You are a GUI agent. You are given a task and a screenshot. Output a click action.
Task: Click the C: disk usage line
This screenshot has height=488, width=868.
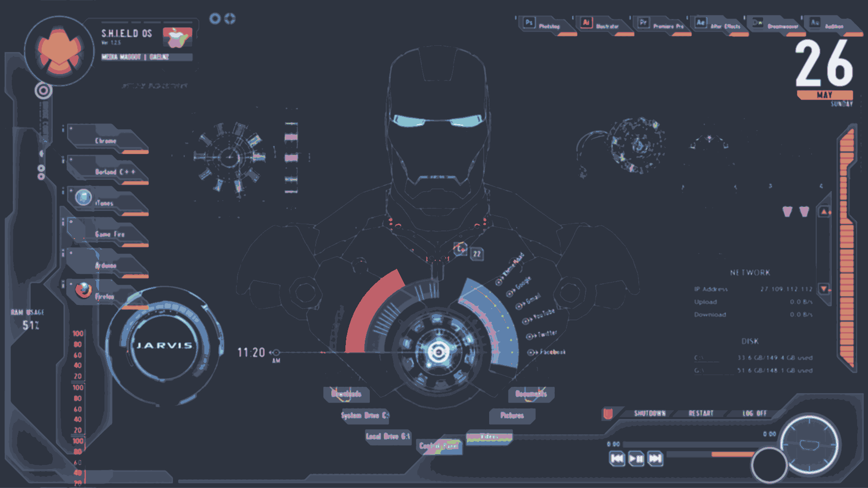tap(753, 358)
